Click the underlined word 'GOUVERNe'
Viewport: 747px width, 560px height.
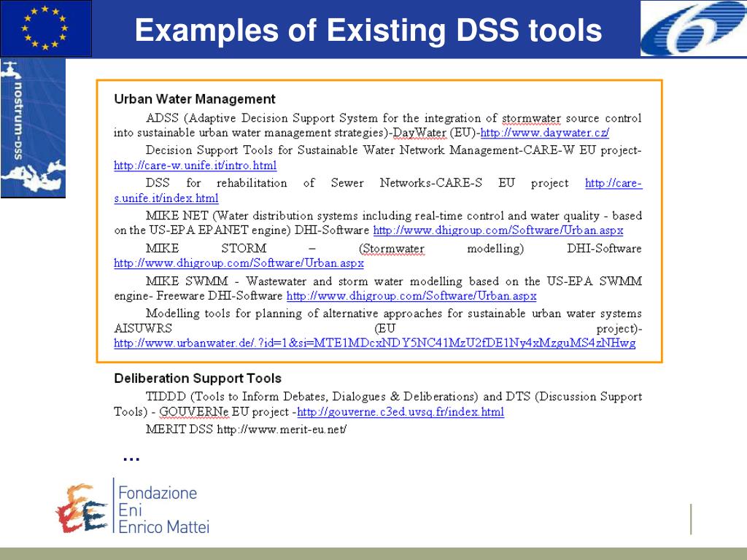coord(194,412)
